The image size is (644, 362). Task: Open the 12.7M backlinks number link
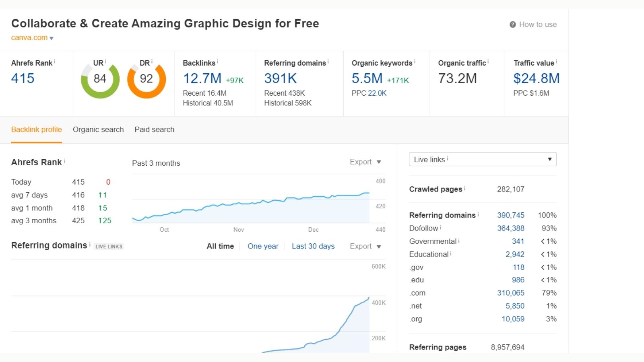click(x=202, y=78)
